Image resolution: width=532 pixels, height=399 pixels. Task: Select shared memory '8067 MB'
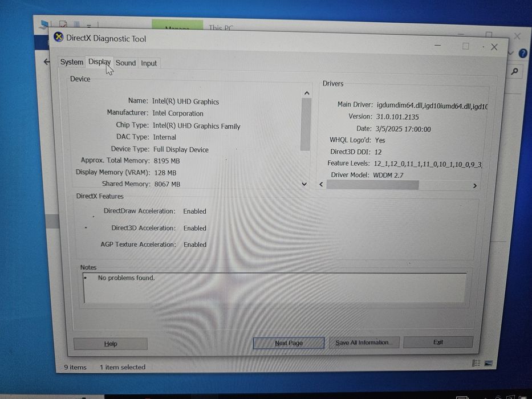(x=167, y=184)
